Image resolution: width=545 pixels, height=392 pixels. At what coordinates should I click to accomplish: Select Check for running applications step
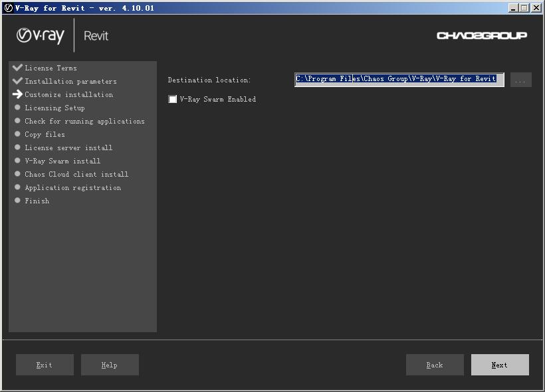[84, 121]
